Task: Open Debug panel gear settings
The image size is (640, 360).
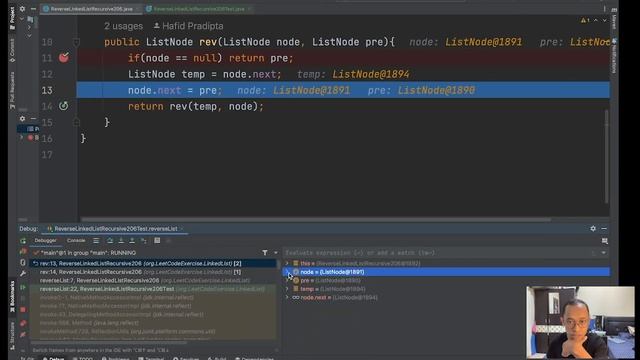Action: pyautogui.click(x=593, y=229)
